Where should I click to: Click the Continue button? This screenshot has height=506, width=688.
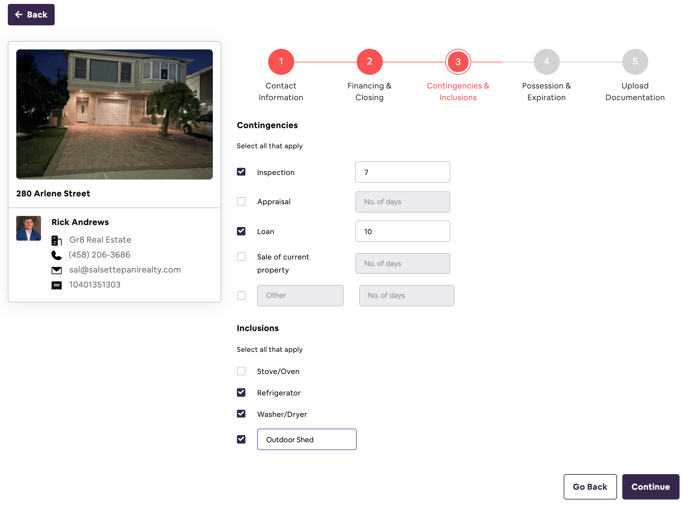(650, 487)
